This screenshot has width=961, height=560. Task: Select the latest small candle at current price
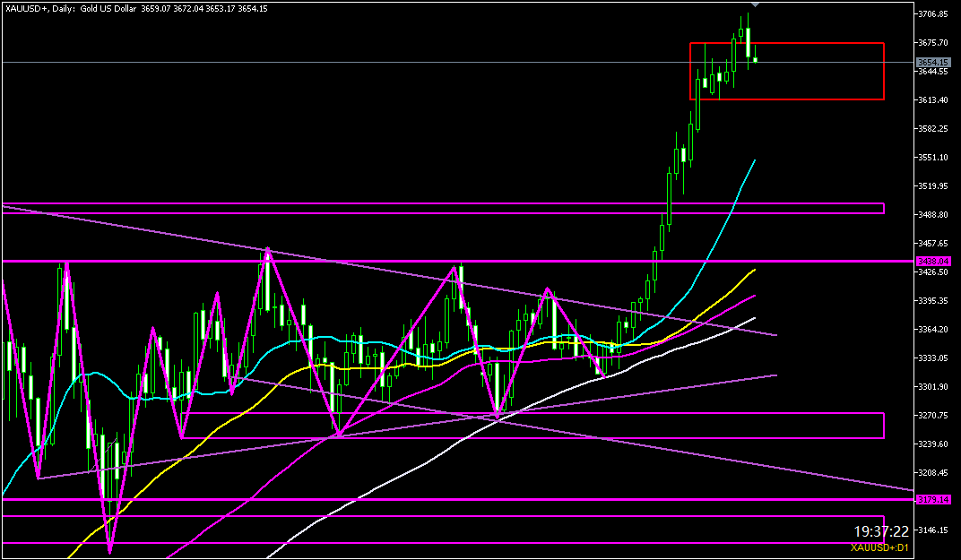point(756,60)
